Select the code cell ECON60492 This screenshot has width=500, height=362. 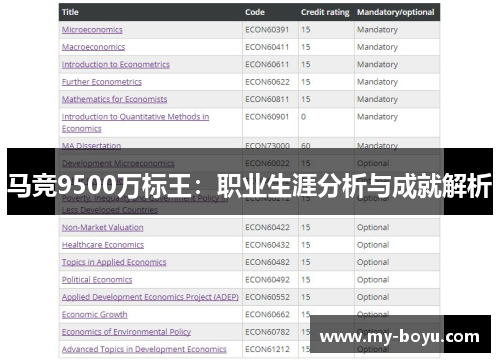click(x=267, y=280)
